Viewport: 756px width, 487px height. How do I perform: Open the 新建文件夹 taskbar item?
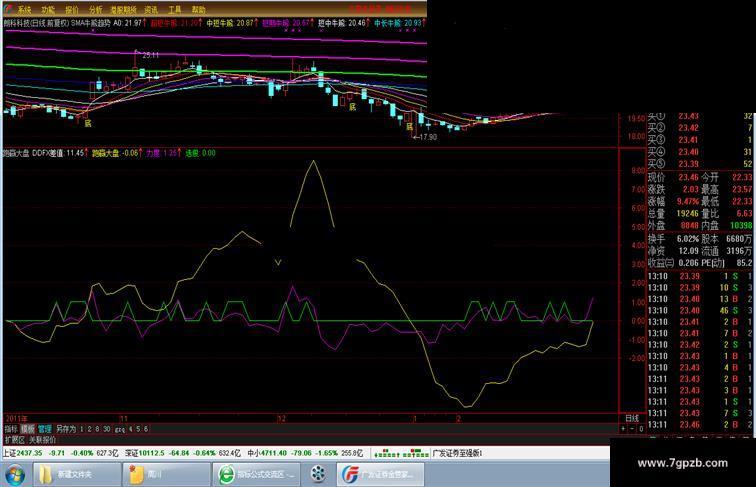(x=77, y=475)
